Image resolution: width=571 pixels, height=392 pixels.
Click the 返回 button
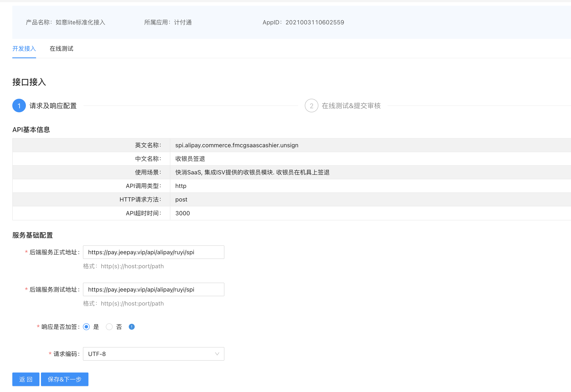click(x=26, y=379)
